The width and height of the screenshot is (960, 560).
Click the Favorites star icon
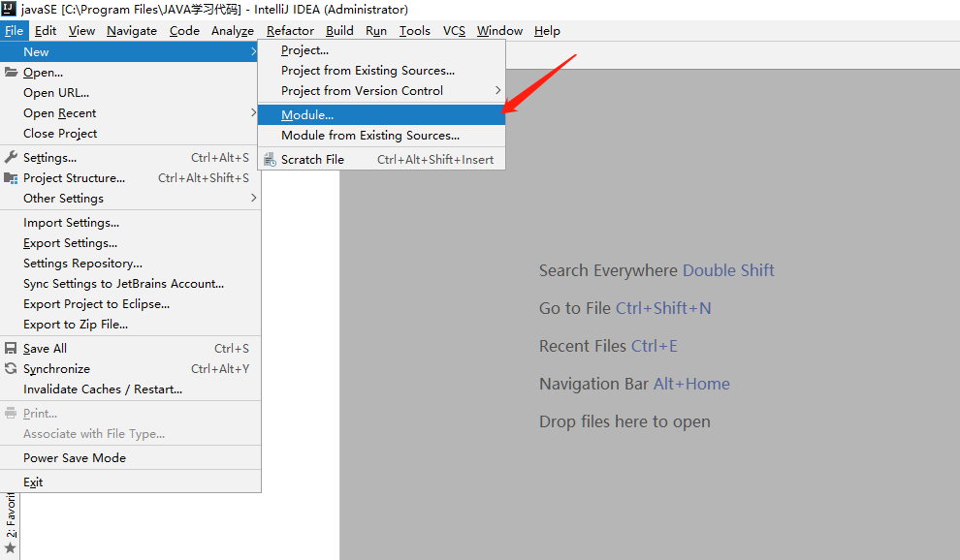[11, 547]
